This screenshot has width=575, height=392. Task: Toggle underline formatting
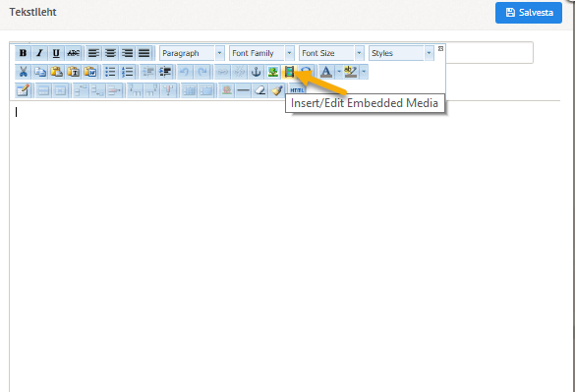click(x=56, y=53)
